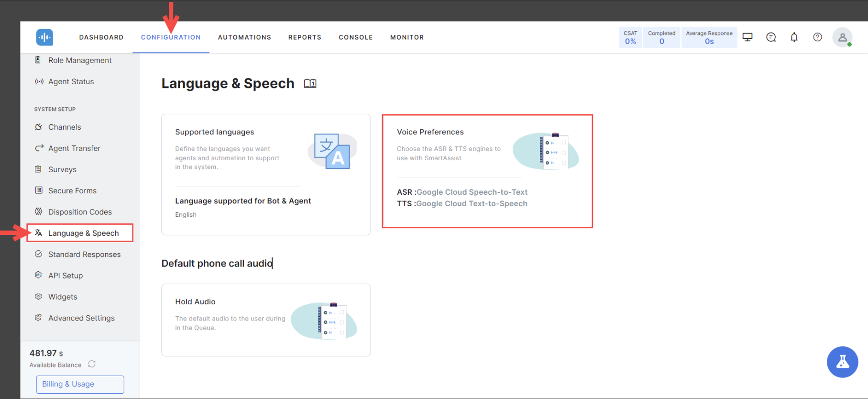Select the Configuration tab
Viewport: 868px width, 399px height.
click(171, 37)
